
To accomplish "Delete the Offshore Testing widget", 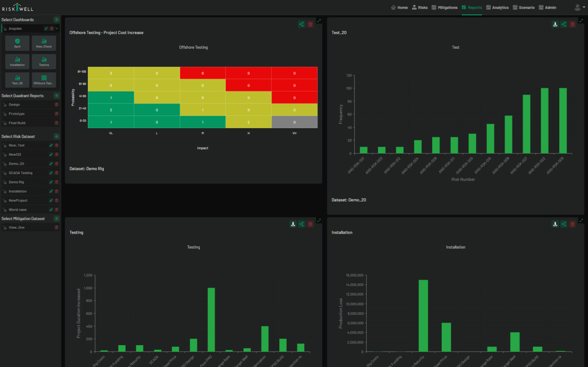I will click(310, 24).
